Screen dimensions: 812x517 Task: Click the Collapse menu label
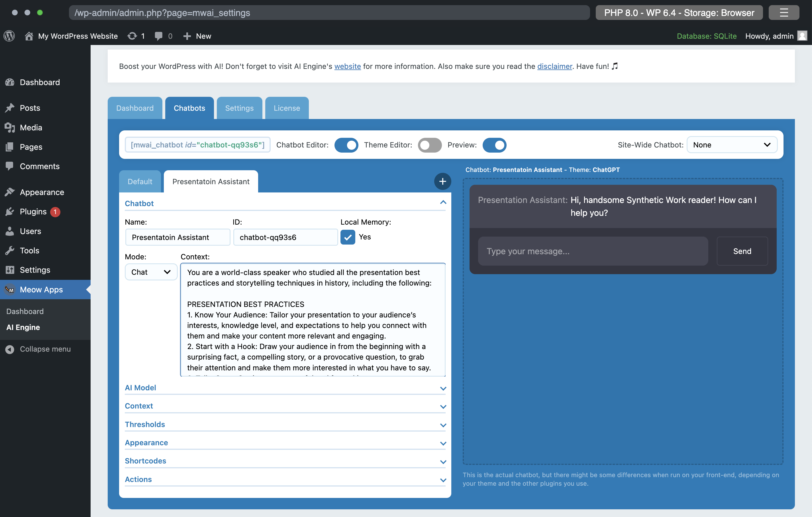click(45, 349)
